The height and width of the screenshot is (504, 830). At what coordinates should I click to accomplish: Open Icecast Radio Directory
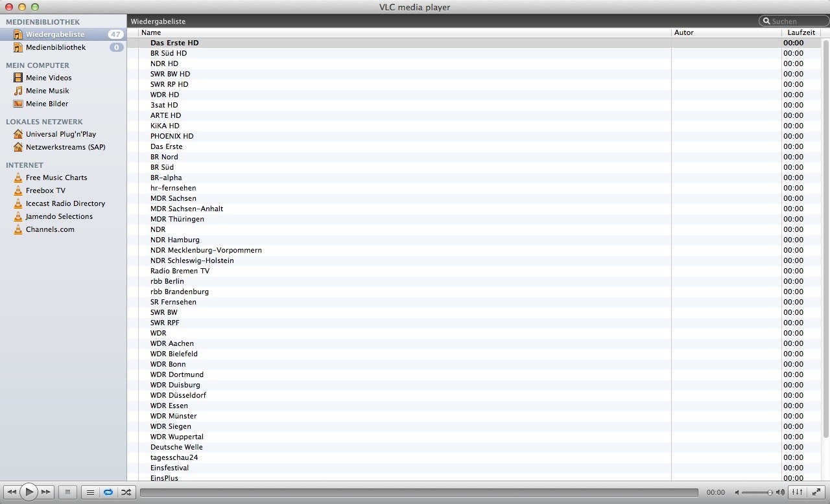tap(63, 203)
